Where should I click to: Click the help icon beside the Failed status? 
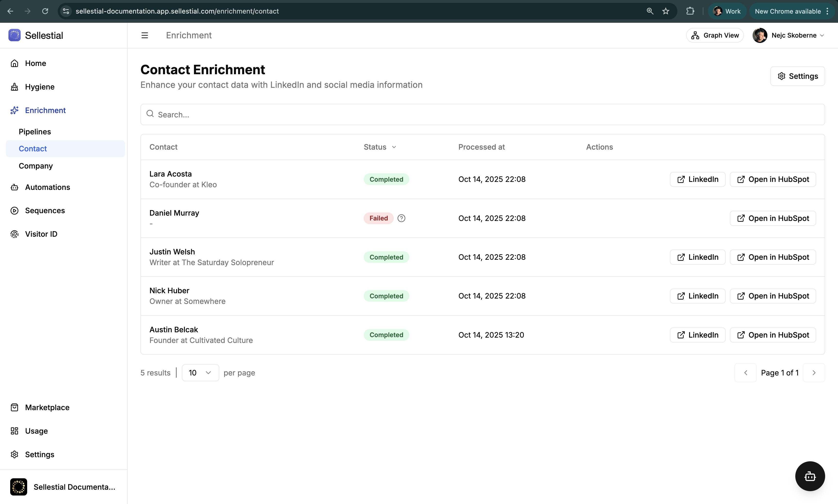point(401,218)
